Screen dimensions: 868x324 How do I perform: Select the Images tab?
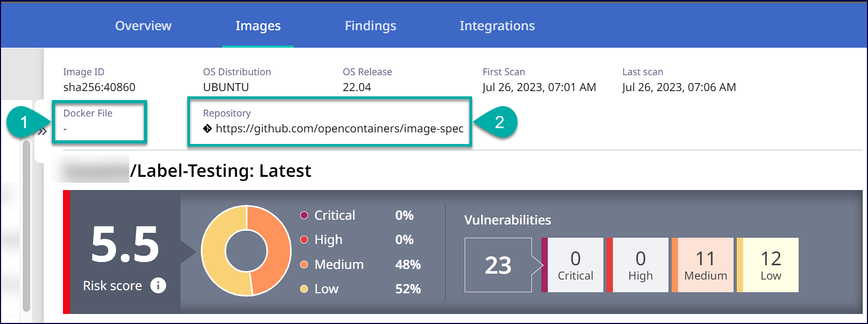[258, 26]
